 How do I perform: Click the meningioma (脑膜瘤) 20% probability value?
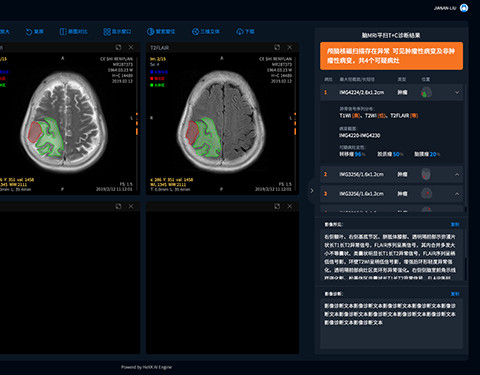tap(434, 154)
